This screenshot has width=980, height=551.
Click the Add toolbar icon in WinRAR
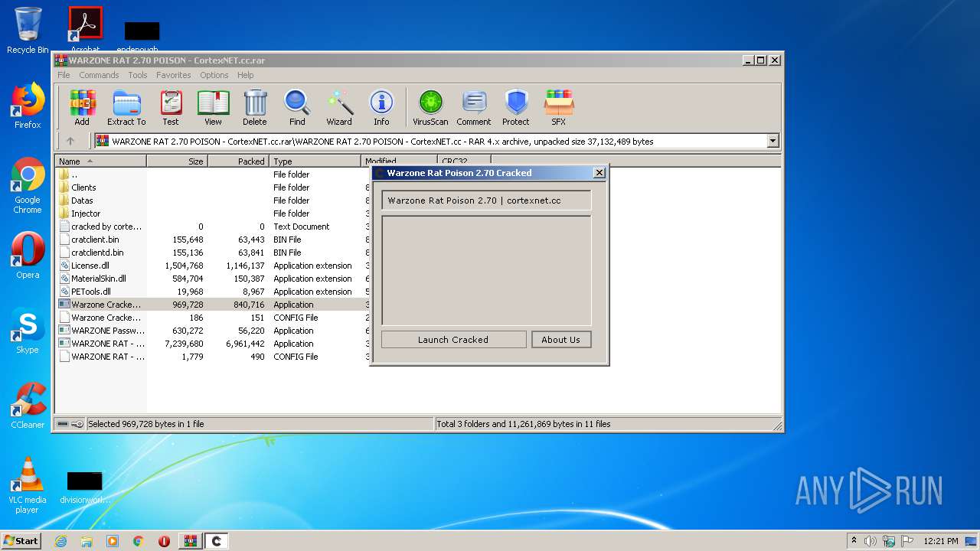pyautogui.click(x=82, y=107)
